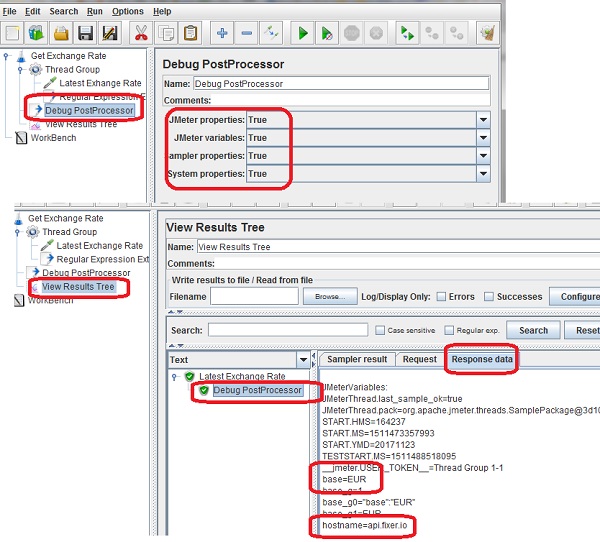The width and height of the screenshot is (600, 542).
Task: Open the Search menu
Action: click(64, 11)
